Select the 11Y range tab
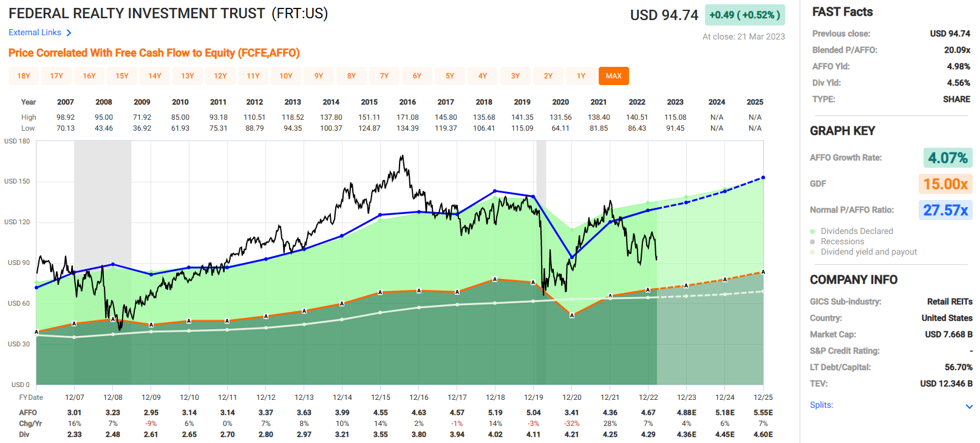This screenshot has width=980, height=443. [253, 76]
